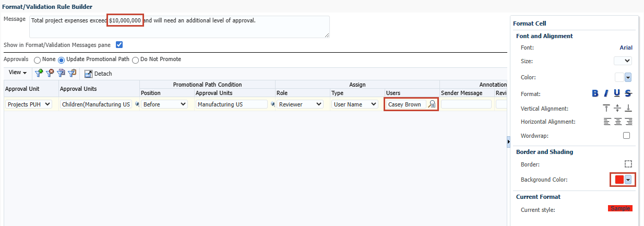
Task: Click the delete rule funnel icon
Action: pos(50,73)
